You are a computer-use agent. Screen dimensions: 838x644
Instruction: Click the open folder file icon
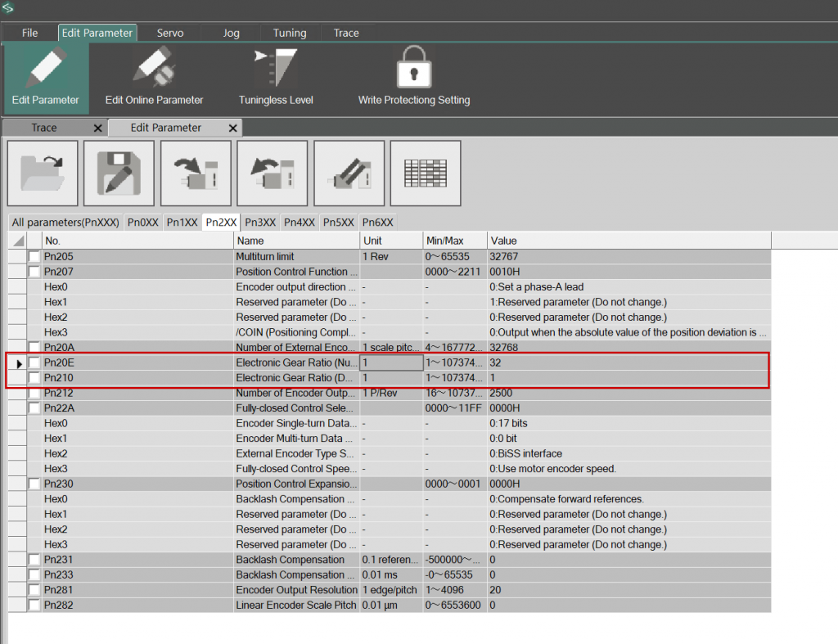coord(43,173)
